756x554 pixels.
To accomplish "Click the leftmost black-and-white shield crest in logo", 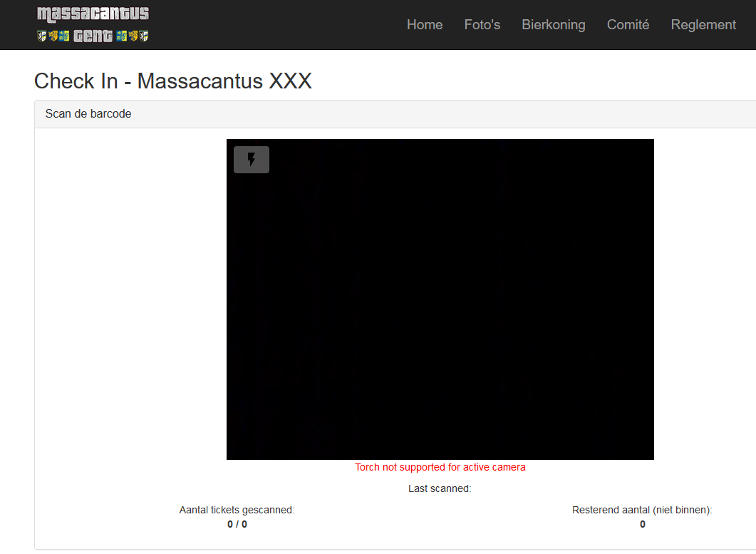I will coord(41,36).
